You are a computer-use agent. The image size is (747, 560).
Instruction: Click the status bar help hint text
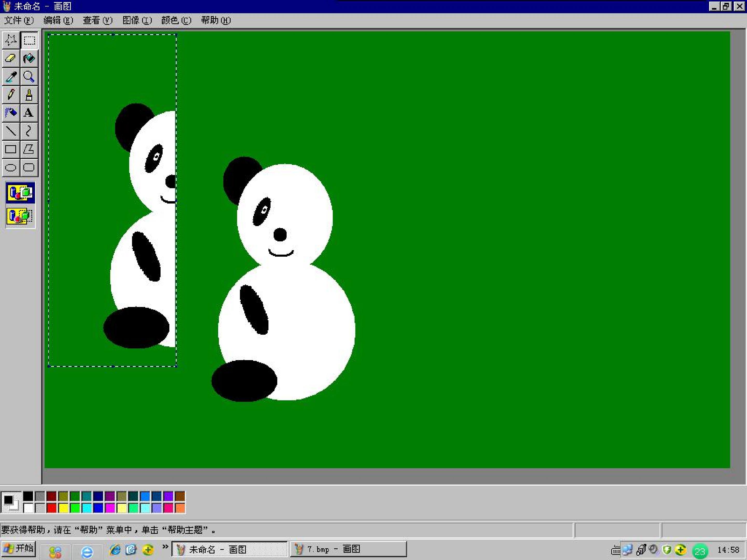pyautogui.click(x=108, y=530)
